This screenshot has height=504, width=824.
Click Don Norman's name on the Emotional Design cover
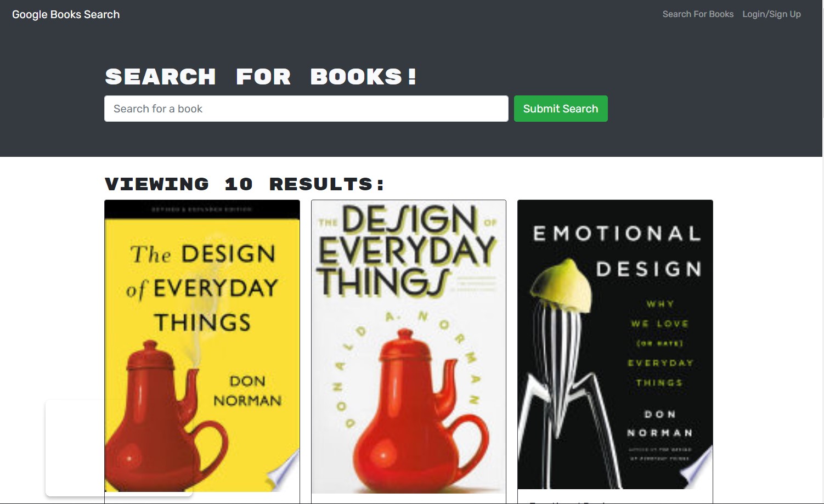coord(660,423)
